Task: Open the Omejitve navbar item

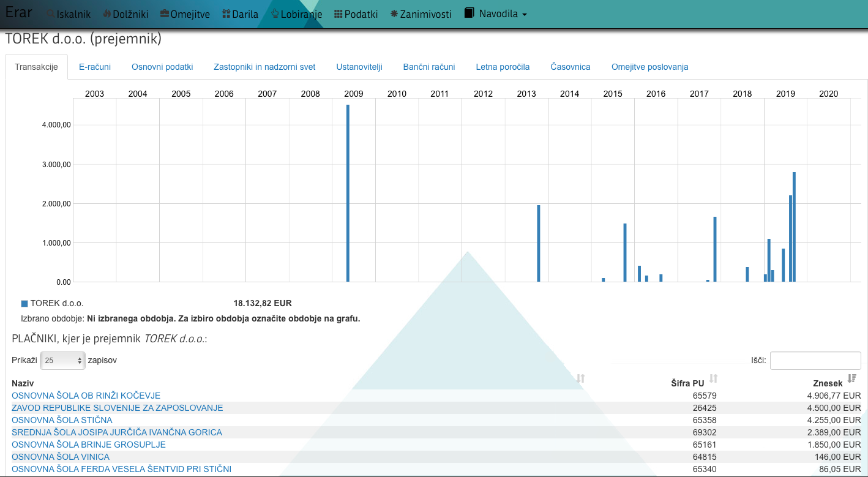Action: click(185, 14)
